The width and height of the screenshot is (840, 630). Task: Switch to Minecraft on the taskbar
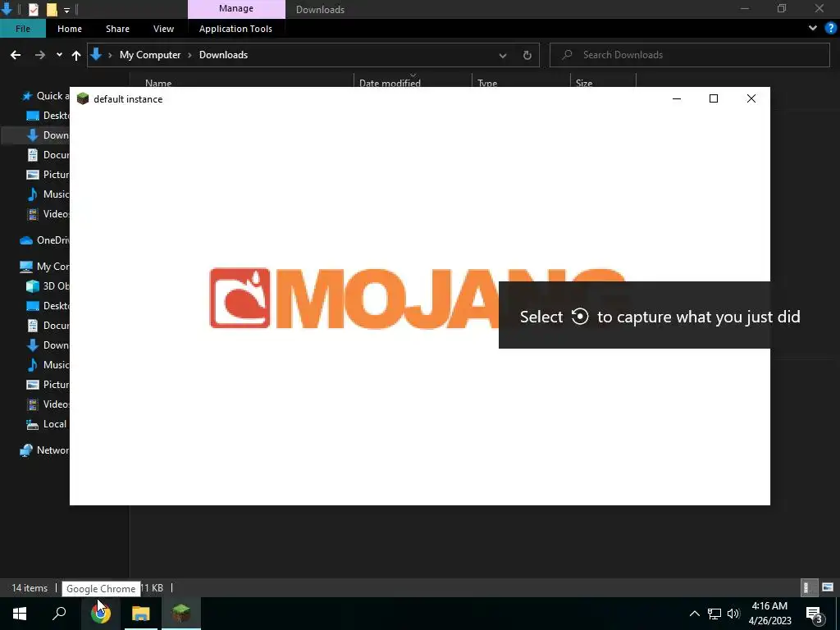point(181,614)
